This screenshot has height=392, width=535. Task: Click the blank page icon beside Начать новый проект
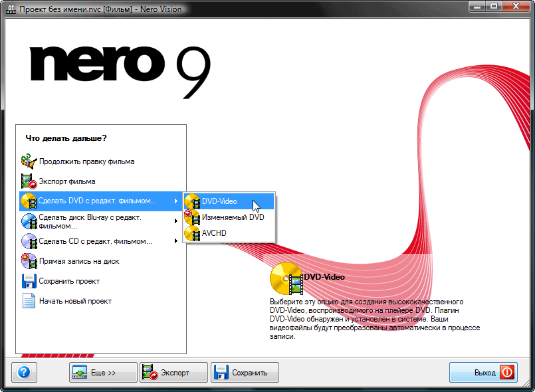(29, 301)
